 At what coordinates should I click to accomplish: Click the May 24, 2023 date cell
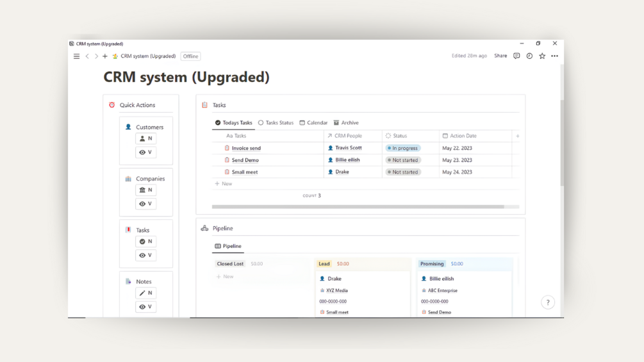click(457, 172)
